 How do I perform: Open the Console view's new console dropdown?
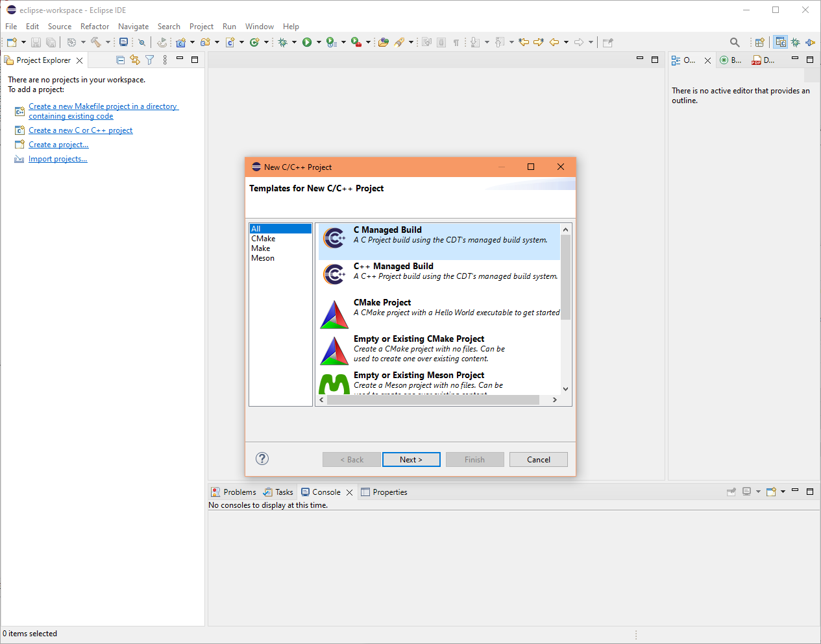point(783,492)
